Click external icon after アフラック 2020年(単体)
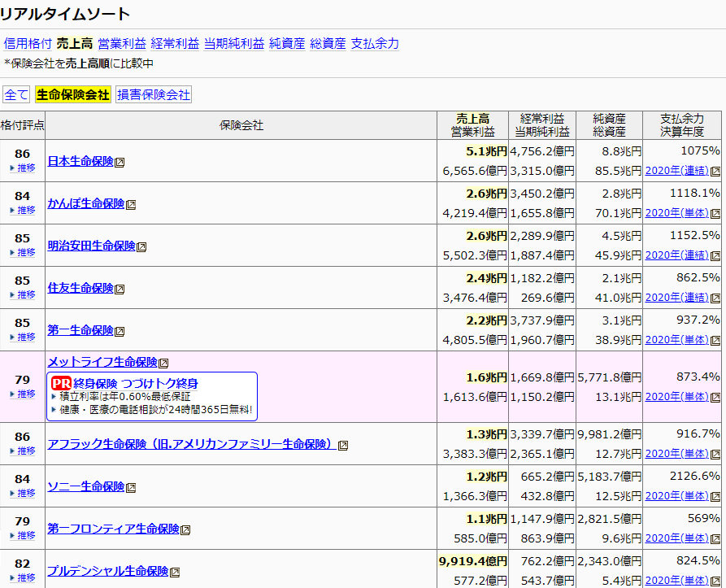The image size is (726, 588). [715, 454]
